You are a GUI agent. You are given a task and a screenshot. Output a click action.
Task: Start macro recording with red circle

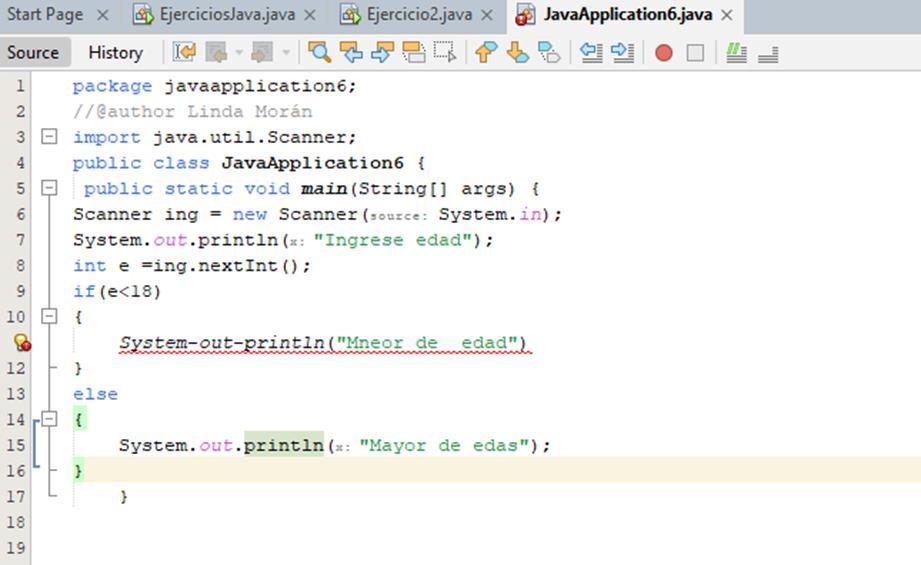[x=664, y=53]
